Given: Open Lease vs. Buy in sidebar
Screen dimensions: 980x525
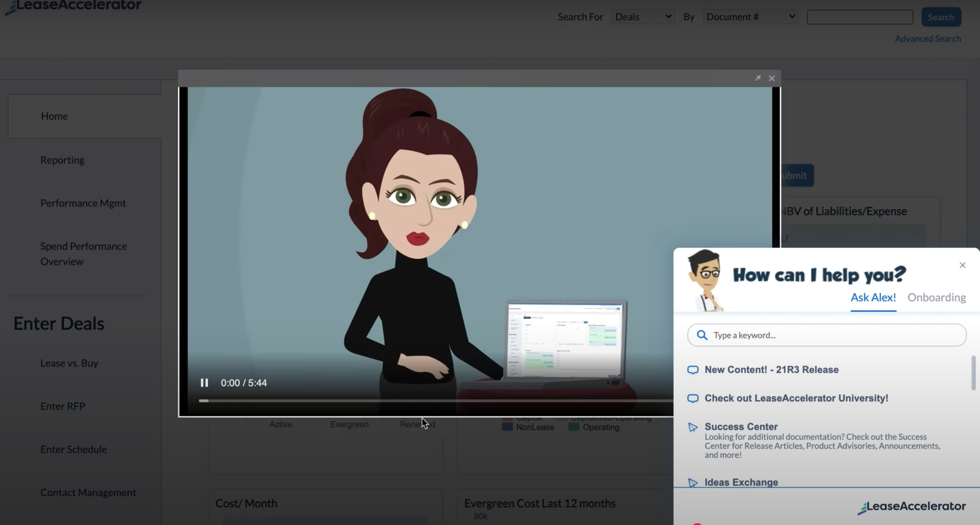Looking at the screenshot, I should (69, 363).
